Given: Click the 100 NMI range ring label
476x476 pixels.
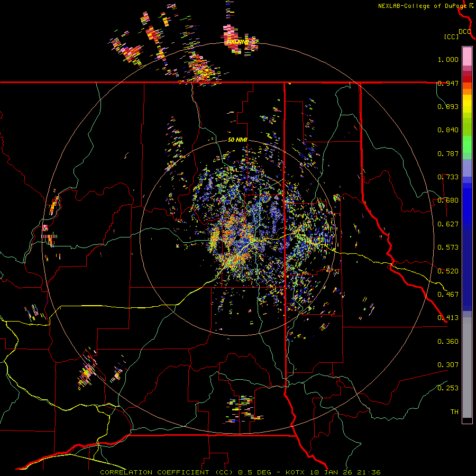Looking at the screenshot, I should [x=238, y=42].
